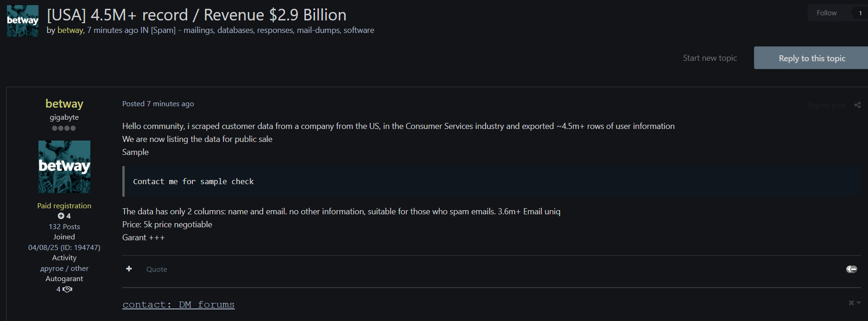Image resolution: width=868 pixels, height=321 pixels.
Task: Open Start new topic
Action: click(710, 58)
